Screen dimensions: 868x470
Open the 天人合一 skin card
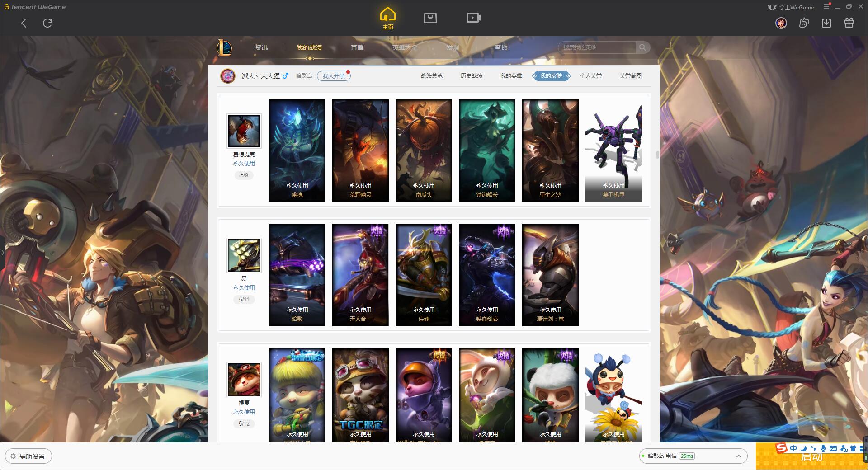(x=360, y=275)
